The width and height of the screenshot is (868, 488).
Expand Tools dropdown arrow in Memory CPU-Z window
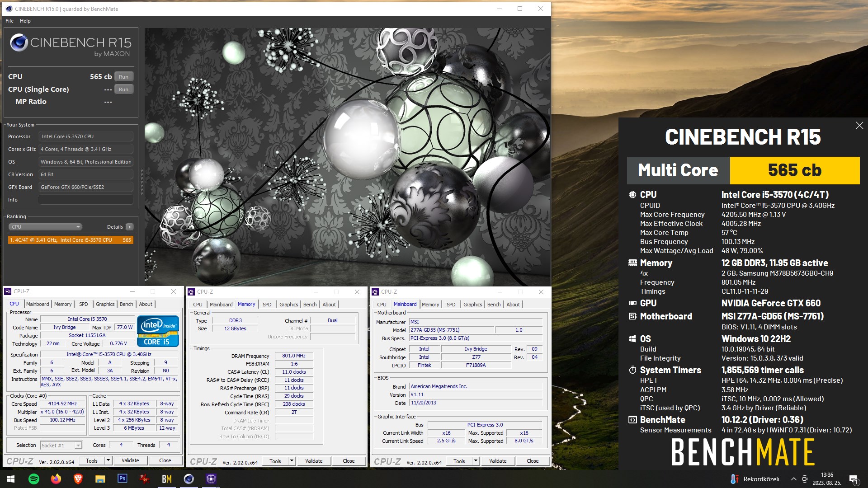[292, 461]
